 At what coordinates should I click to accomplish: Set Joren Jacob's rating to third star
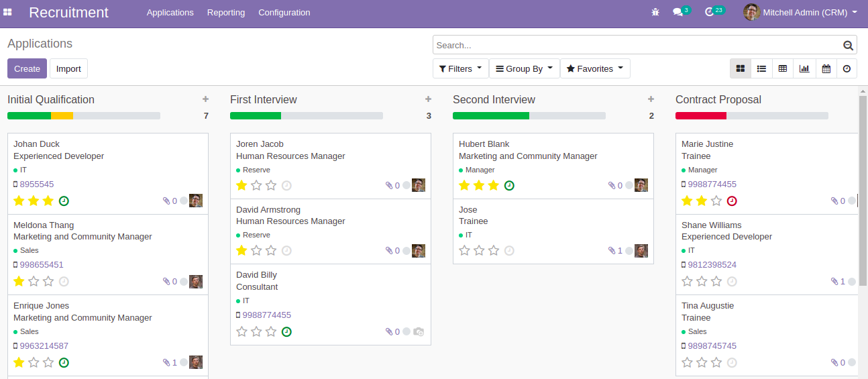(x=271, y=185)
